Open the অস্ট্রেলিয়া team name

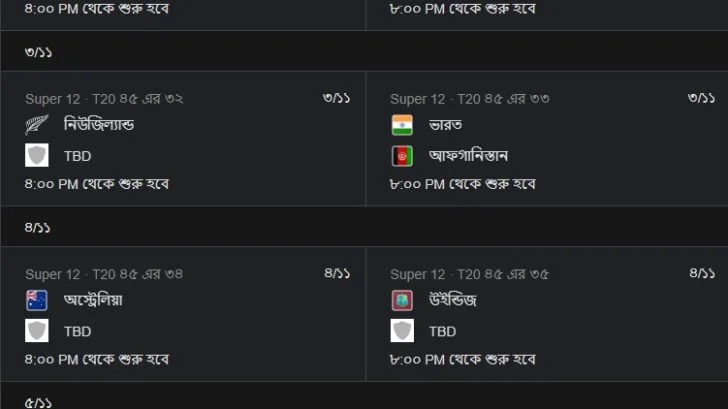point(93,300)
